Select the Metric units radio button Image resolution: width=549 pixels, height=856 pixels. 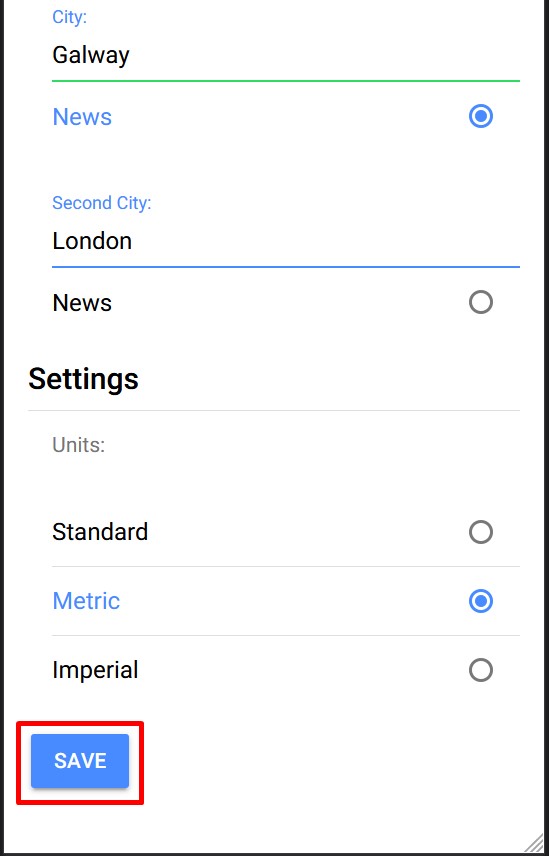(480, 601)
